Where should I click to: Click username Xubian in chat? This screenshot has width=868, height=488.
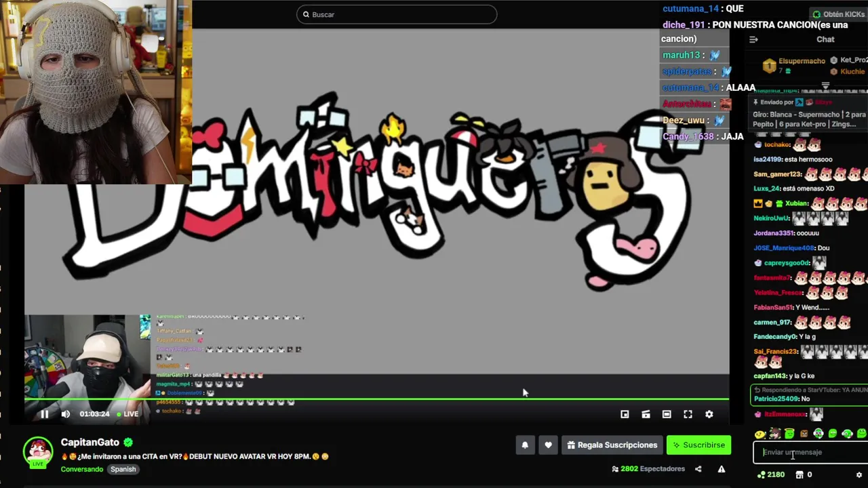click(x=797, y=203)
